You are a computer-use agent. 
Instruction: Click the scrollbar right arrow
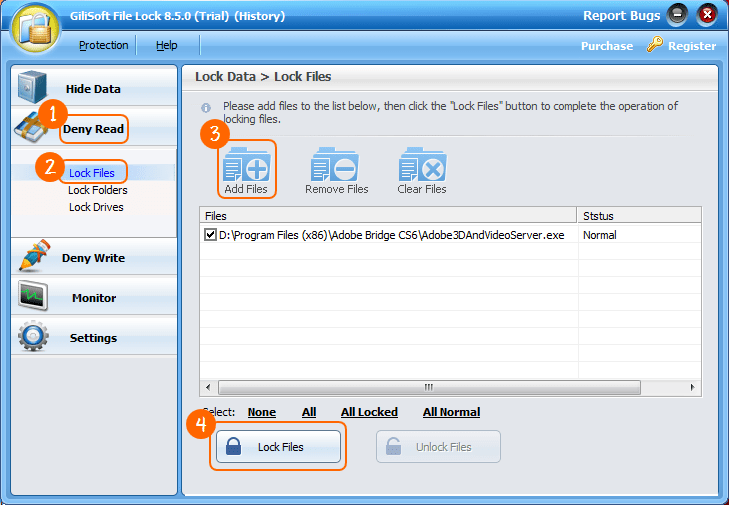(x=693, y=387)
